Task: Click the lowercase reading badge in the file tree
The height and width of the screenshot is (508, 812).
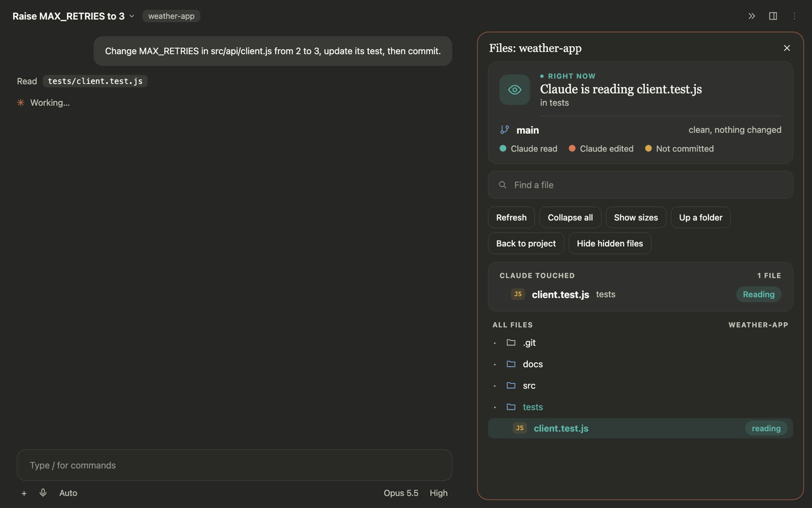Action: [766, 428]
